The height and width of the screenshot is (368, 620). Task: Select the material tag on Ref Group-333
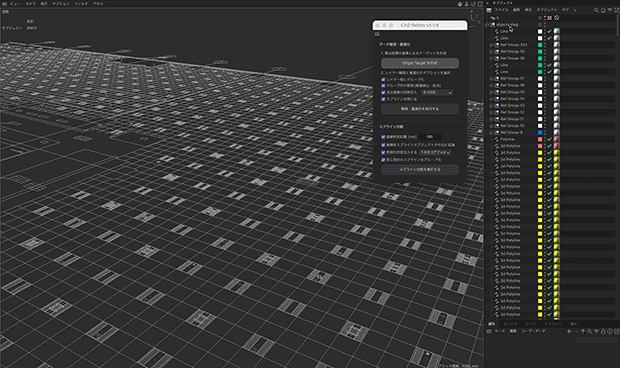tap(556, 45)
